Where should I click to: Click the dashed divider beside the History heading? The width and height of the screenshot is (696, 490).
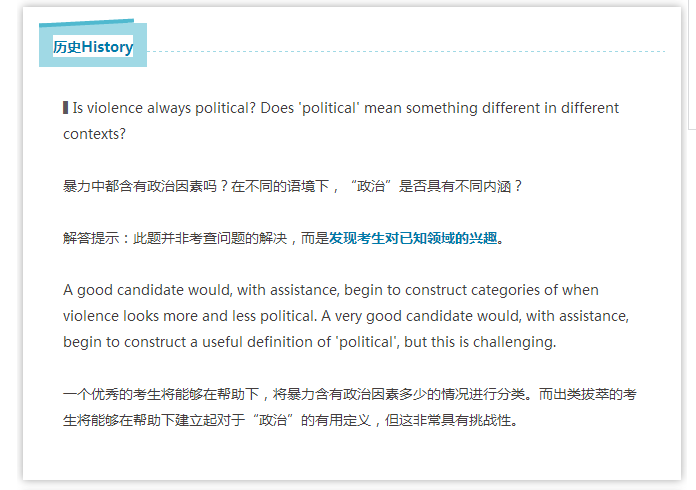pos(406,51)
